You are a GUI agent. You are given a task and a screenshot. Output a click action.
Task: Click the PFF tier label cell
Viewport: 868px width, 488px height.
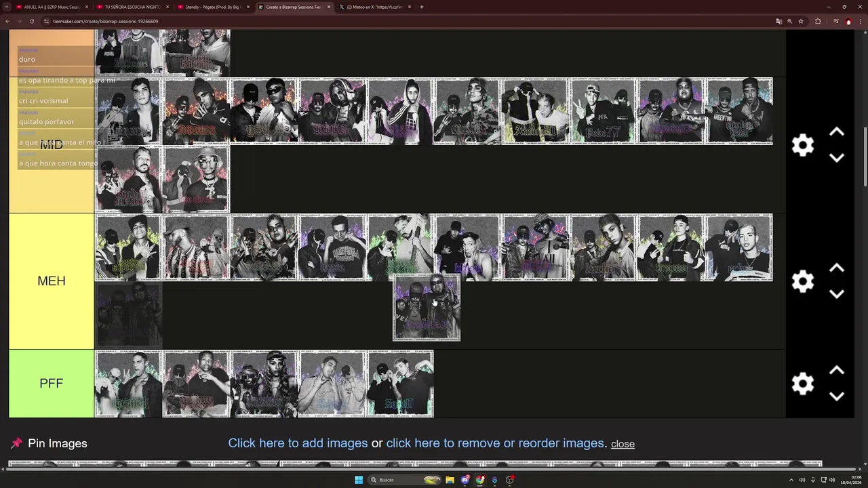tap(52, 384)
